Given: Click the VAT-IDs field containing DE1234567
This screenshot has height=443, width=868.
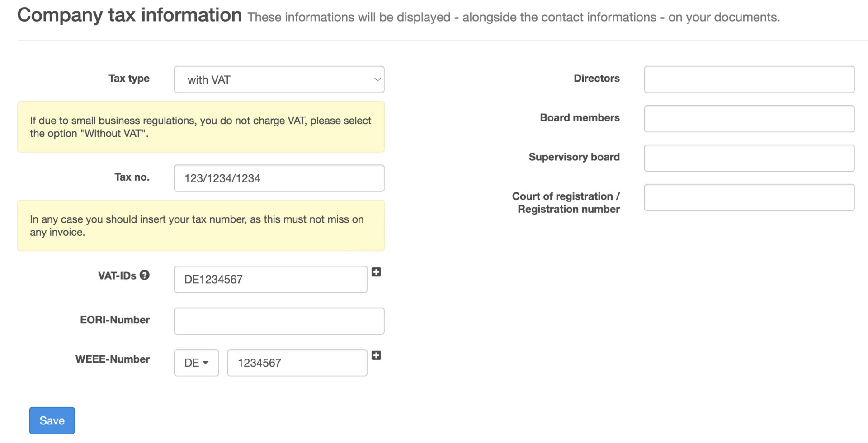Looking at the screenshot, I should (270, 279).
